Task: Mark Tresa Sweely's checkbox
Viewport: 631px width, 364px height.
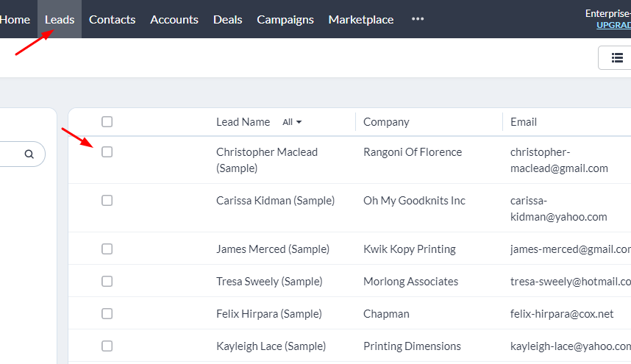Action: [107, 282]
